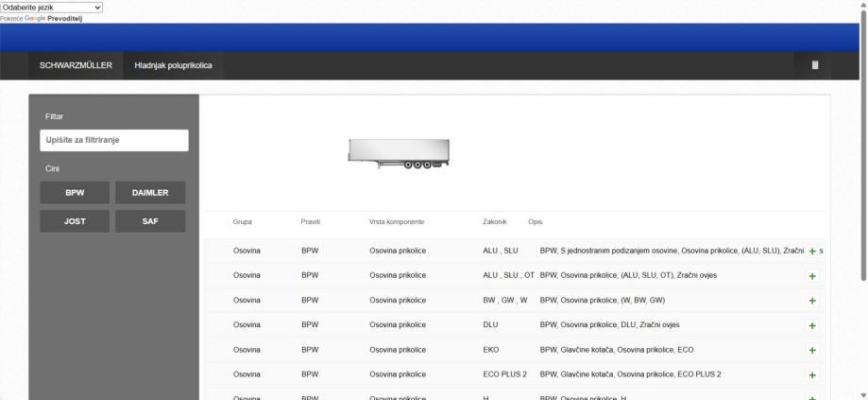Click the description ending 'ECO PLUS 2'

coord(631,374)
